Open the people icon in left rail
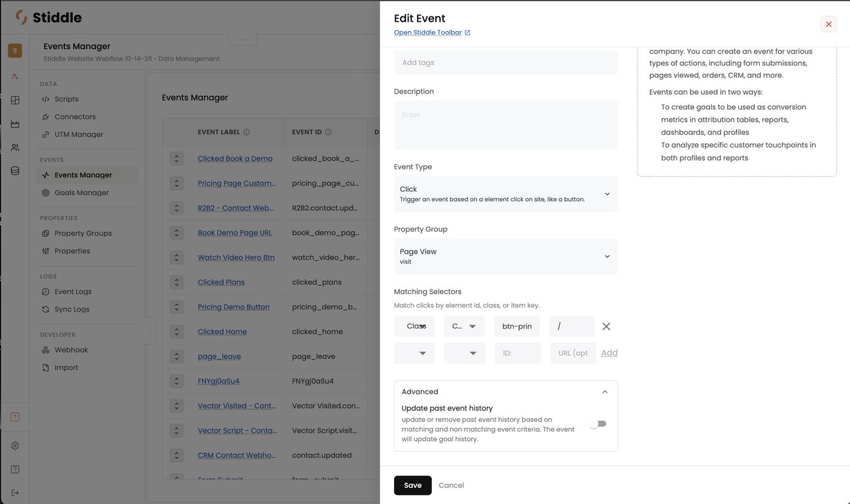The width and height of the screenshot is (850, 504). click(x=15, y=148)
